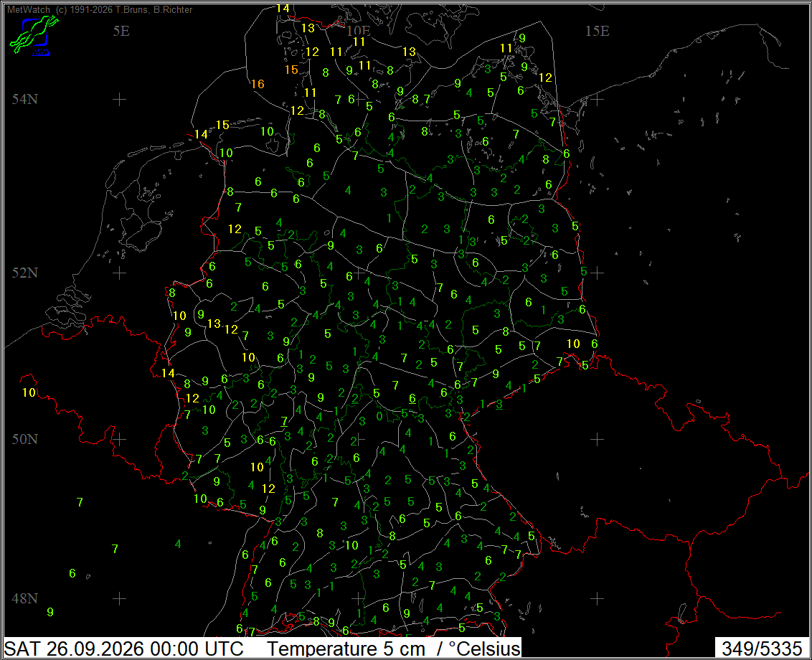
Task: Select the 54N latitude label
Action: (25, 98)
